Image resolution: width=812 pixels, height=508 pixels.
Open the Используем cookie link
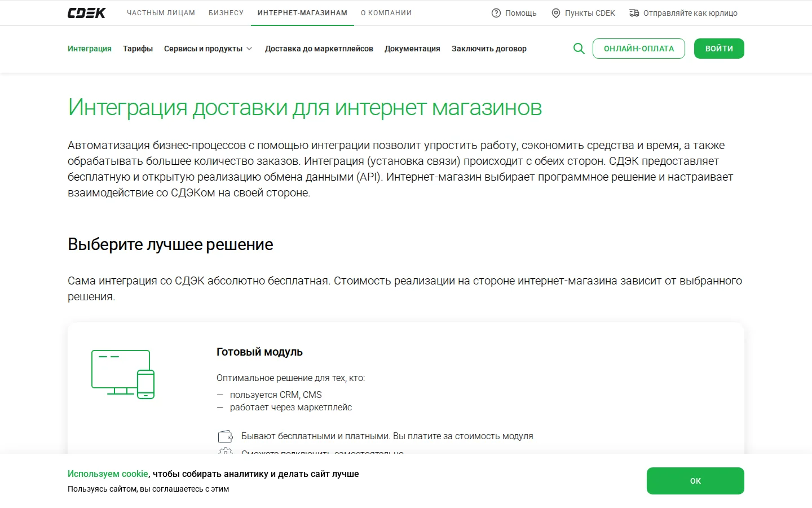pyautogui.click(x=108, y=474)
